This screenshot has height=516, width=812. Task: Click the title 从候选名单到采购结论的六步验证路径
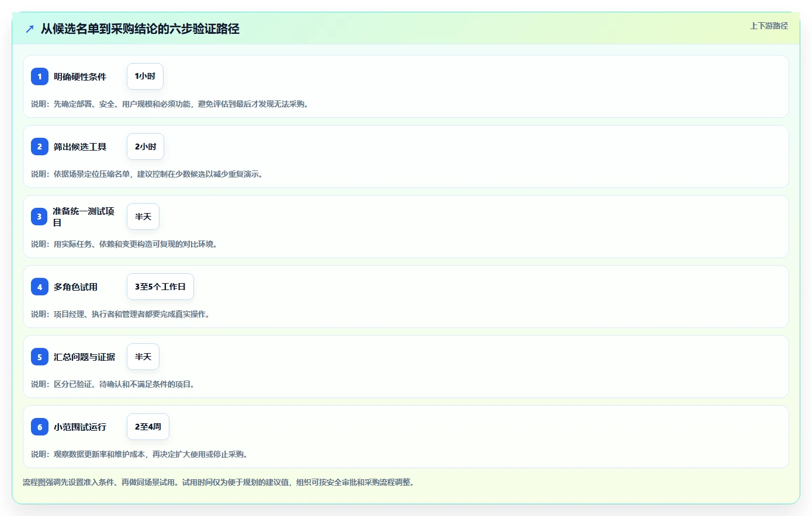[140, 29]
